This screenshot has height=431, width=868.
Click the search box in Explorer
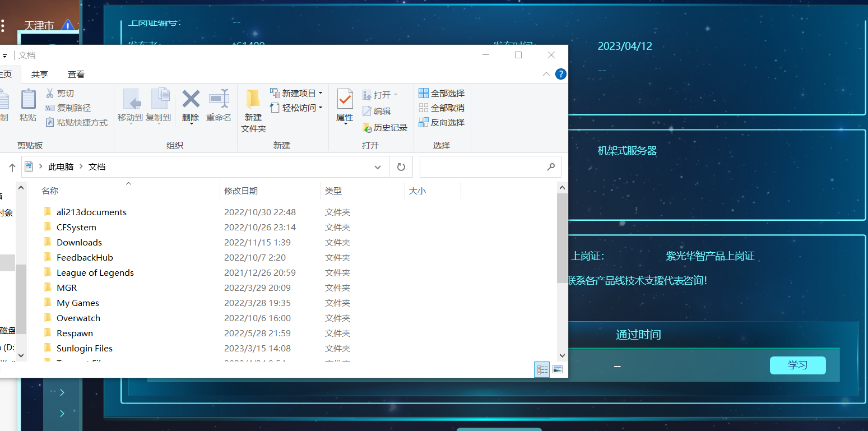(x=490, y=167)
